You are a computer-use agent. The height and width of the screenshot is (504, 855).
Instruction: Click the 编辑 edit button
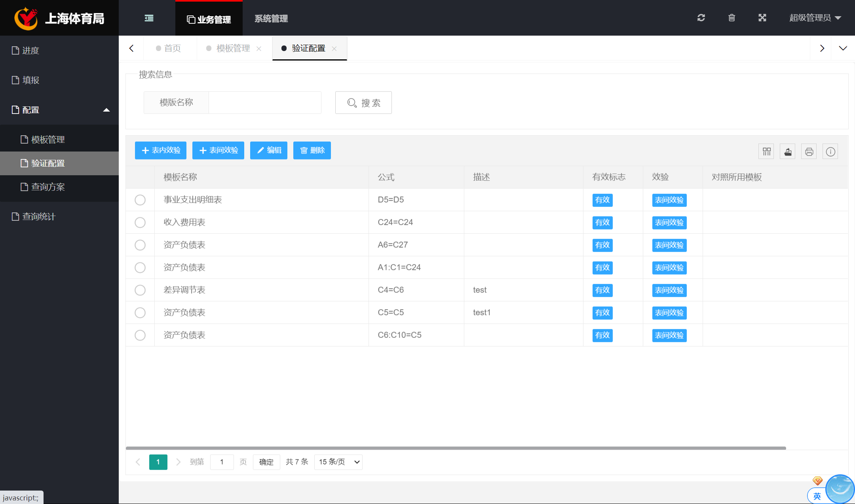coord(269,150)
